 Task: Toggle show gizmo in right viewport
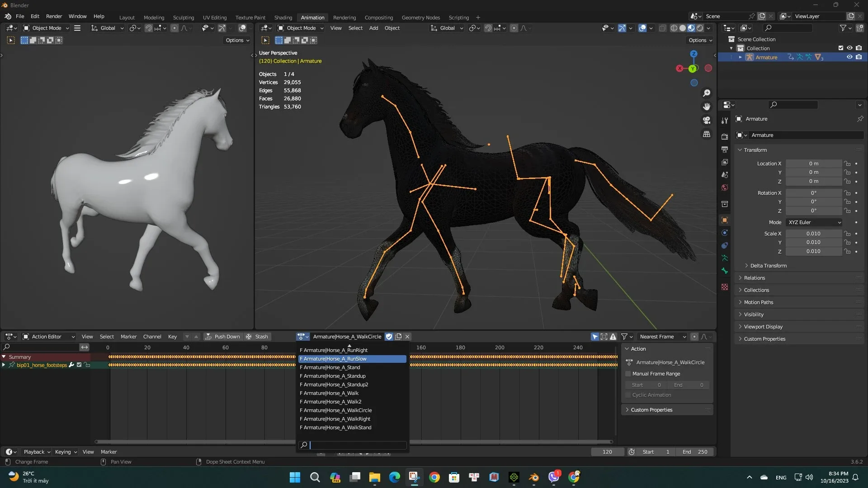coord(622,28)
